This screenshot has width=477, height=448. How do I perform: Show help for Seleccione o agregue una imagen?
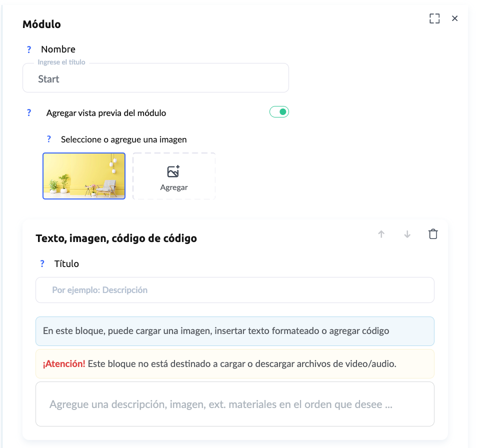point(49,139)
